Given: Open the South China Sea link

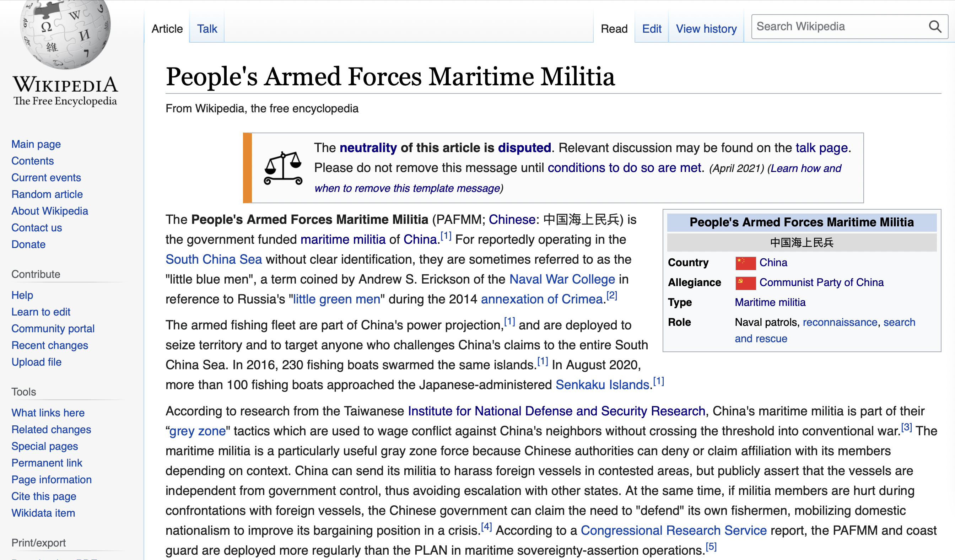Looking at the screenshot, I should tap(214, 259).
